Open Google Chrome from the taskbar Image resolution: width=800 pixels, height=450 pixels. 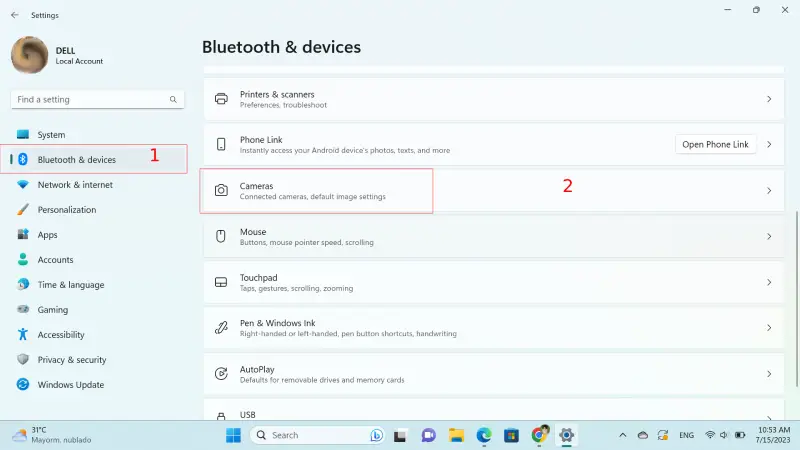pos(539,435)
